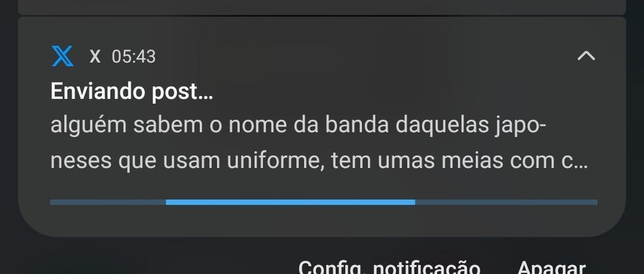
Task: Click the unfilled left end of progress bar
Action: coord(108,202)
